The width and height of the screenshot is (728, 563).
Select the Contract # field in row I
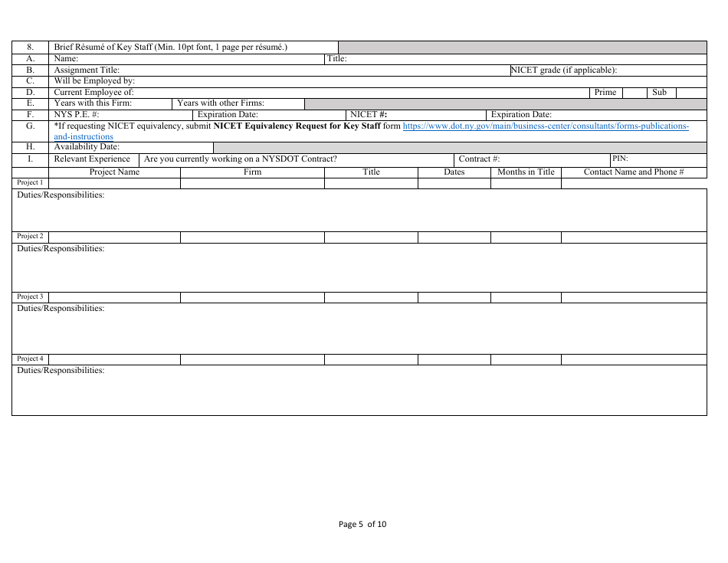pyautogui.click(x=536, y=159)
